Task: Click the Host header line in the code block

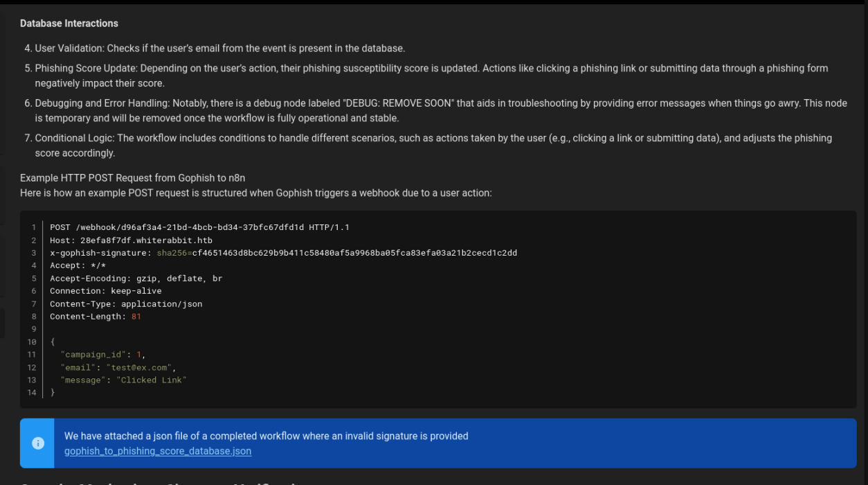Action: coord(131,240)
